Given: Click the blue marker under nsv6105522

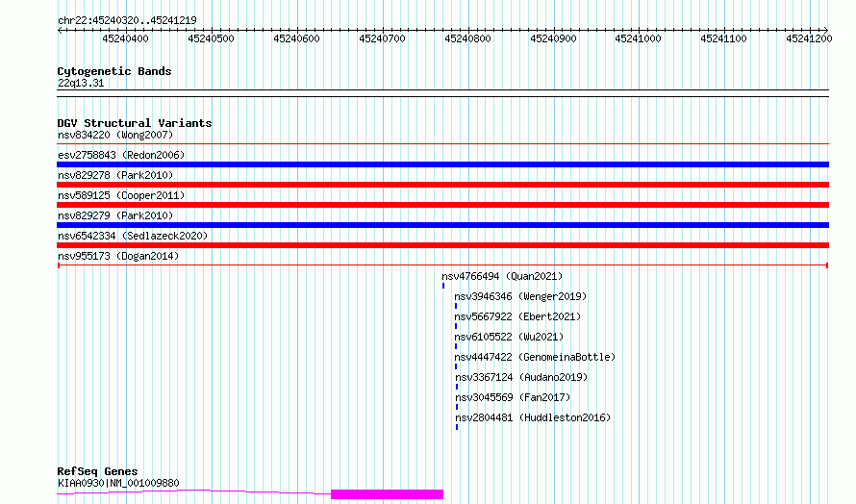Looking at the screenshot, I should pyautogui.click(x=456, y=346).
